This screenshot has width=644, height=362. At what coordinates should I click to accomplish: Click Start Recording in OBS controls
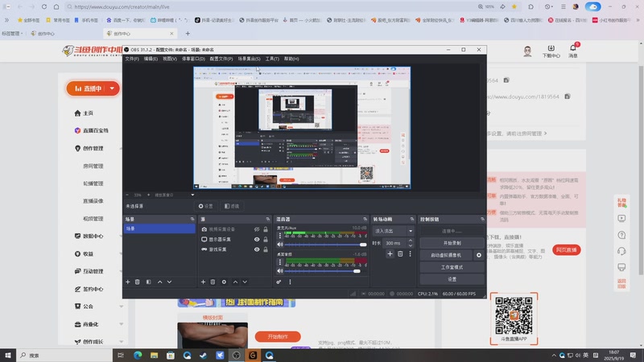tap(452, 243)
